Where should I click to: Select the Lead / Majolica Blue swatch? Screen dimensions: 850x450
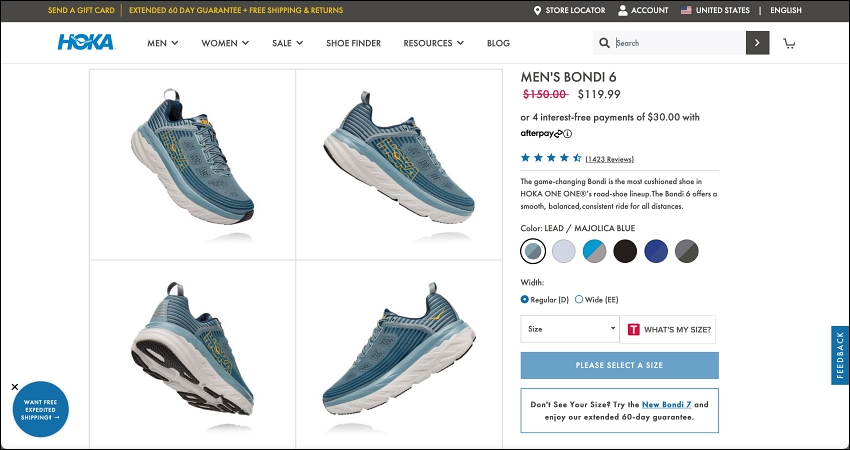[x=533, y=251]
